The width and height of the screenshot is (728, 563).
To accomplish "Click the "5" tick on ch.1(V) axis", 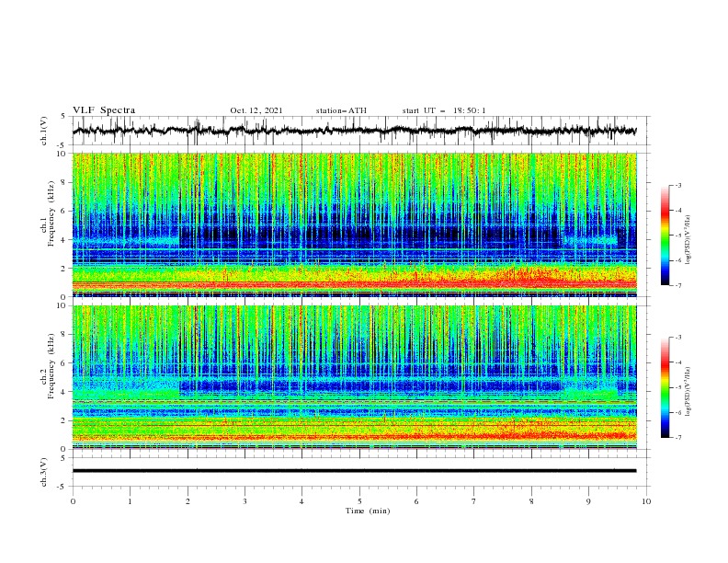I will pos(63,116).
